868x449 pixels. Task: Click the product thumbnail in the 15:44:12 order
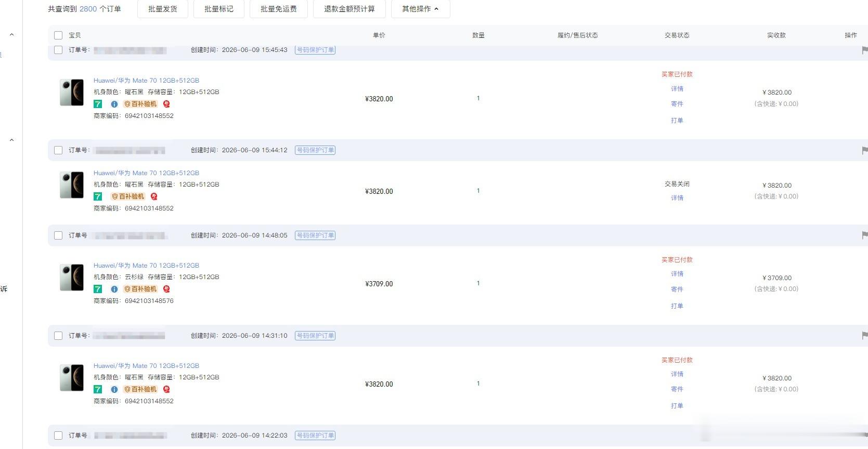tap(72, 185)
